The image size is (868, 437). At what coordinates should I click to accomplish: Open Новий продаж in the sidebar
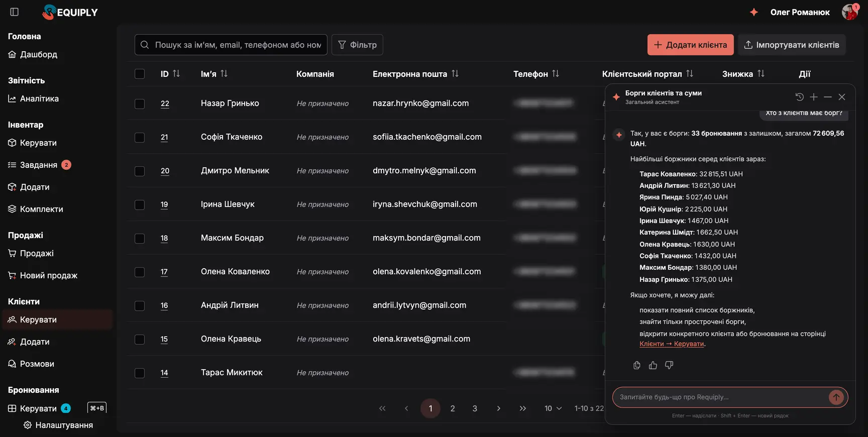(43, 275)
